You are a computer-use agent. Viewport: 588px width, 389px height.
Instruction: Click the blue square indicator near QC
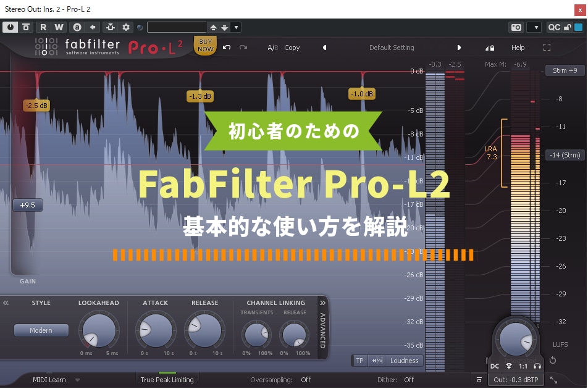click(x=579, y=27)
